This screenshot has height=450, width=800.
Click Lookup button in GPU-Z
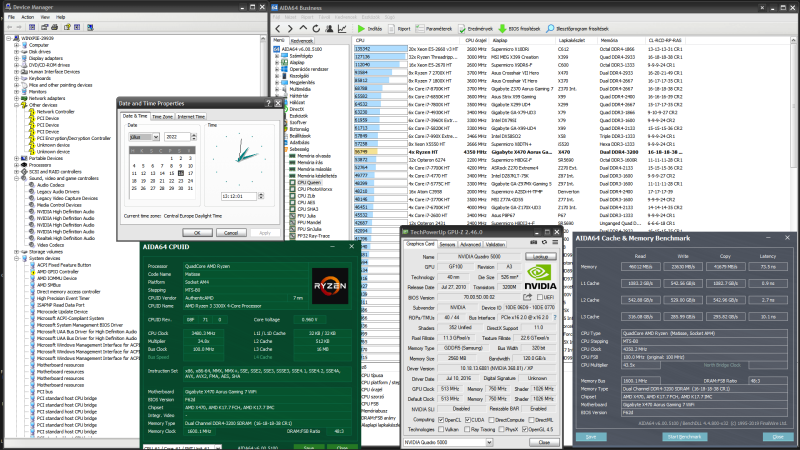tap(540, 256)
